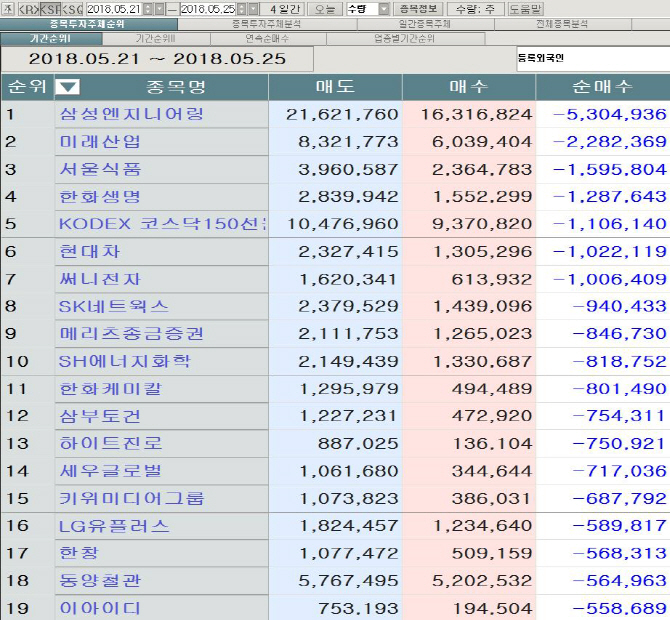The height and width of the screenshot is (620, 670).
Task: Select the 업종별기간순위 sub-tab
Action: [405, 39]
